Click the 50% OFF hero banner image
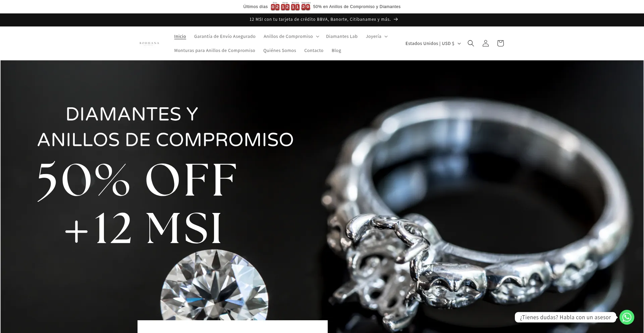The image size is (644, 333). (x=322, y=197)
